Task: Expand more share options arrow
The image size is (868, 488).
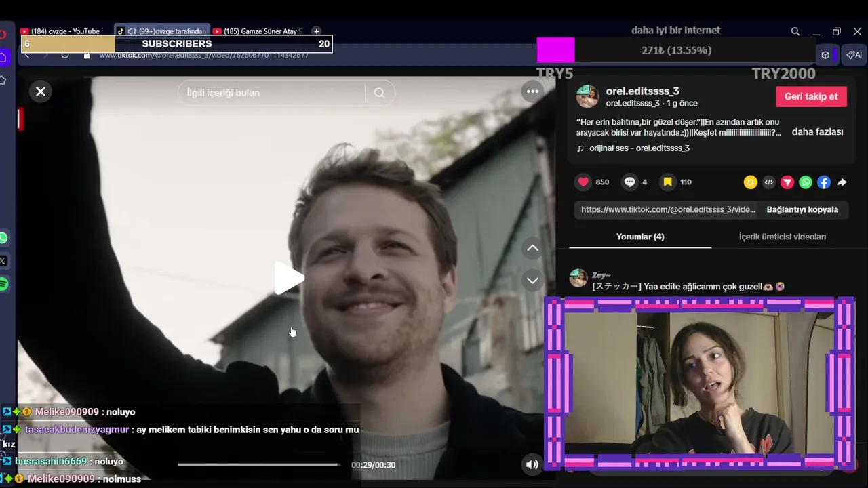Action: tap(842, 182)
